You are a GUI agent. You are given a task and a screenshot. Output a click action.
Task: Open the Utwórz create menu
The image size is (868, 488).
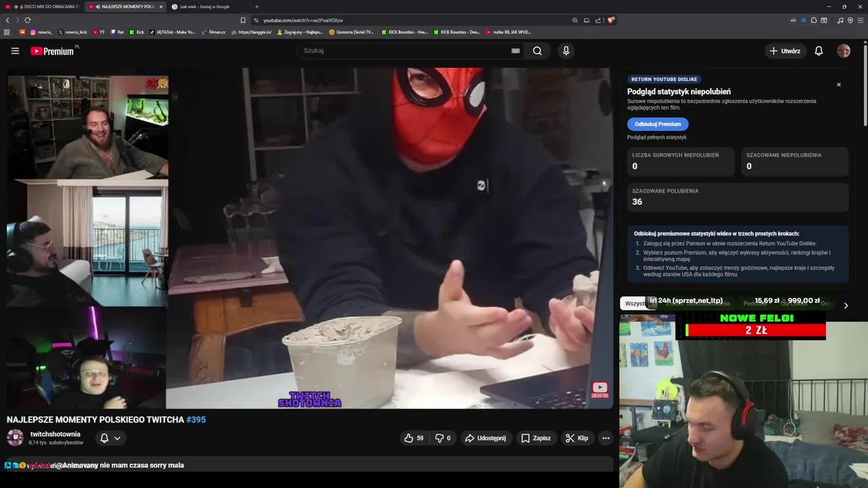tap(785, 51)
